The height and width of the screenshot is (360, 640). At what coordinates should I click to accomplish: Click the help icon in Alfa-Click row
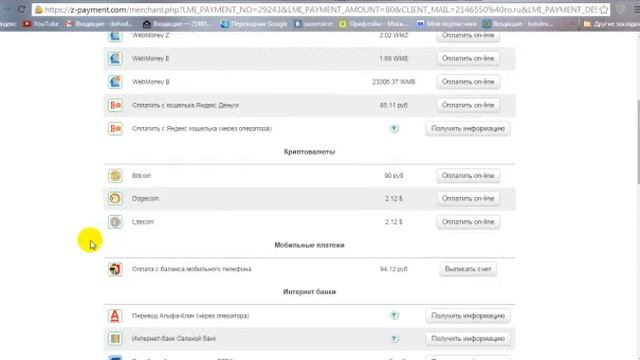pos(394,316)
